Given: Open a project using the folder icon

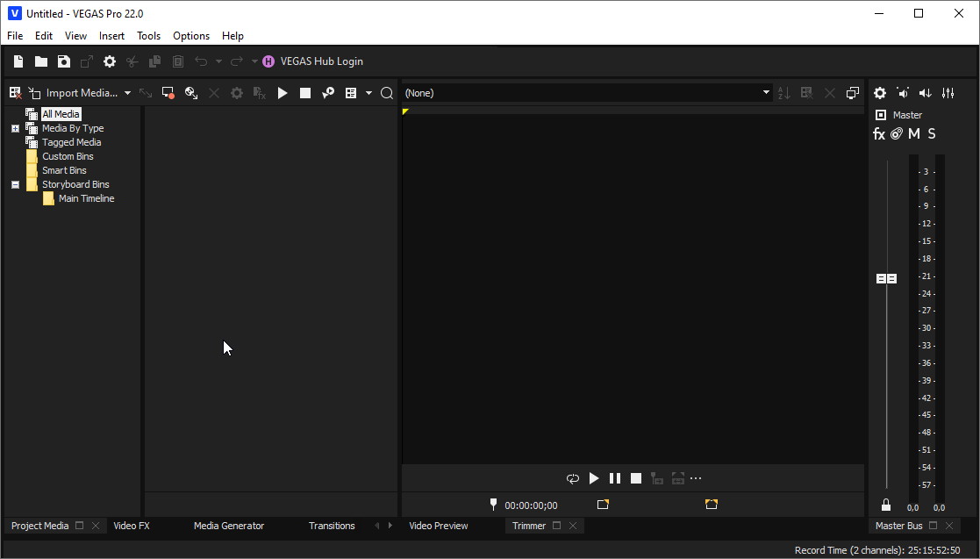Looking at the screenshot, I should pos(40,61).
